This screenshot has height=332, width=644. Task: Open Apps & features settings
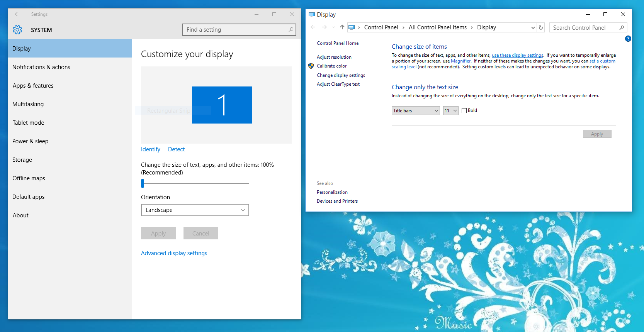(x=70, y=85)
